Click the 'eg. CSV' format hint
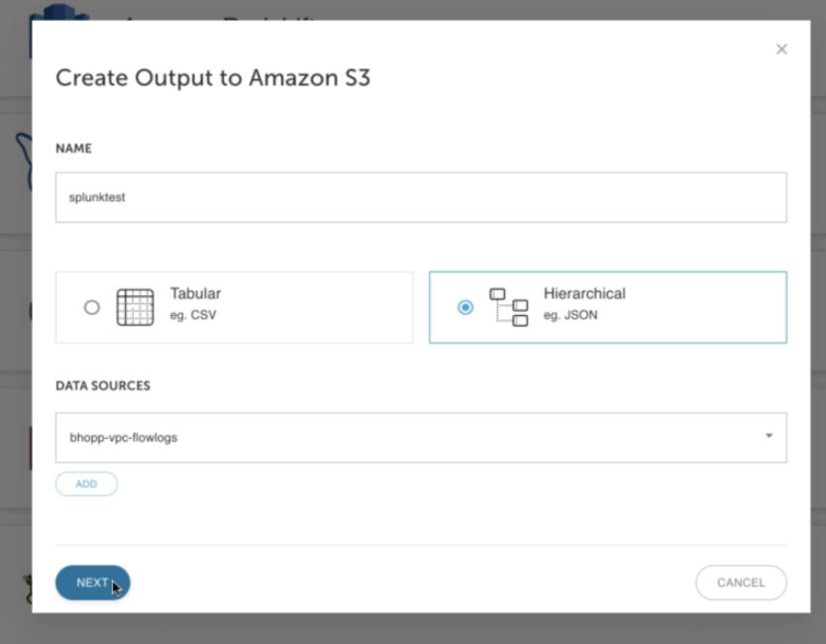 pyautogui.click(x=192, y=316)
